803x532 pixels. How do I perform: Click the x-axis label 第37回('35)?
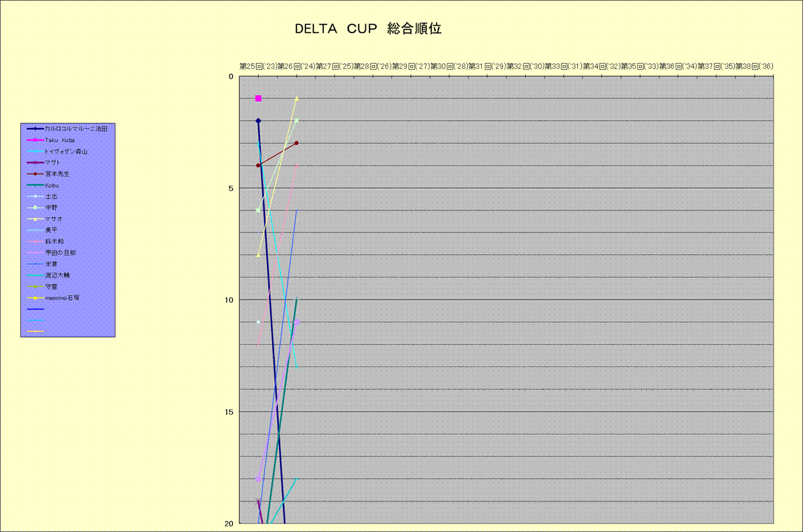tap(717, 66)
